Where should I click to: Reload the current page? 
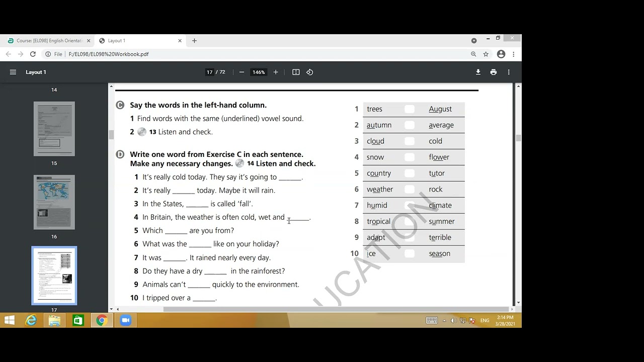click(33, 54)
